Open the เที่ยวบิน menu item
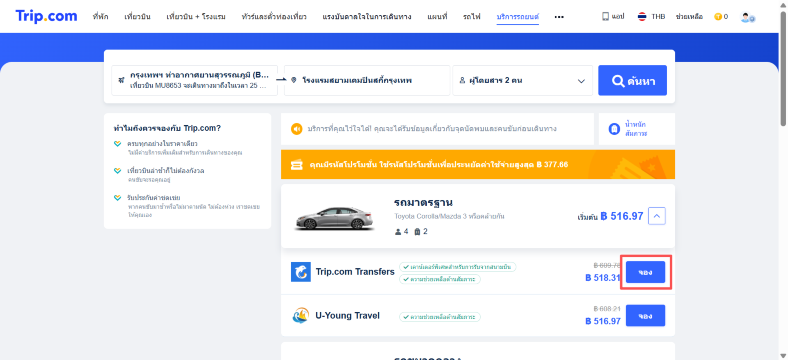This screenshot has width=788, height=360. 137,17
